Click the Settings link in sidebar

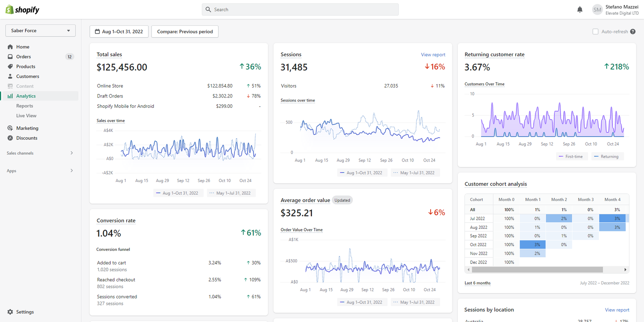click(25, 312)
